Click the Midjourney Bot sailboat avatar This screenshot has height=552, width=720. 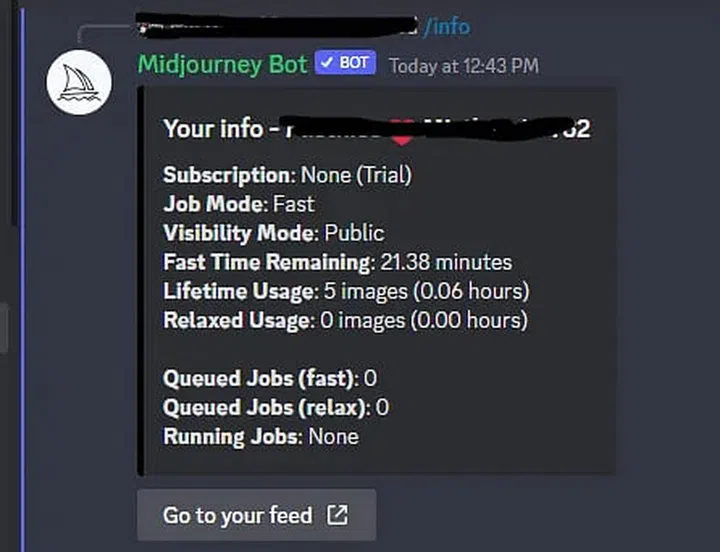click(x=78, y=83)
